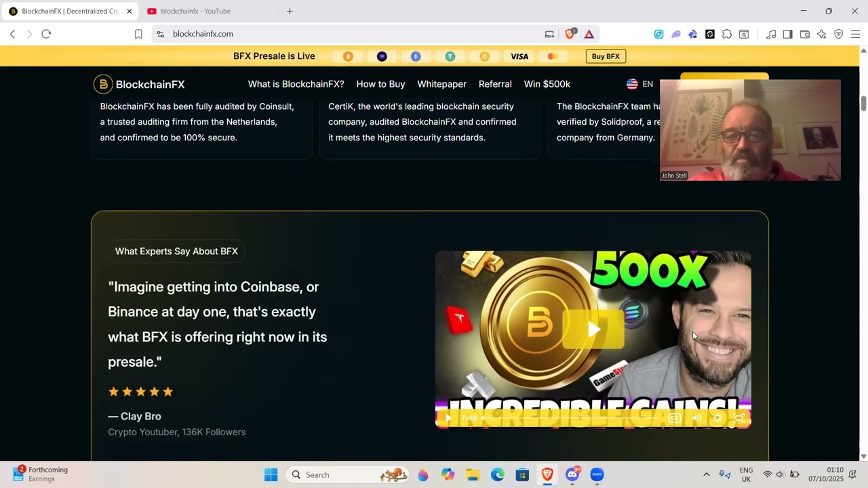Open the Brave main hamburger menu
The image size is (868, 488).
click(855, 34)
